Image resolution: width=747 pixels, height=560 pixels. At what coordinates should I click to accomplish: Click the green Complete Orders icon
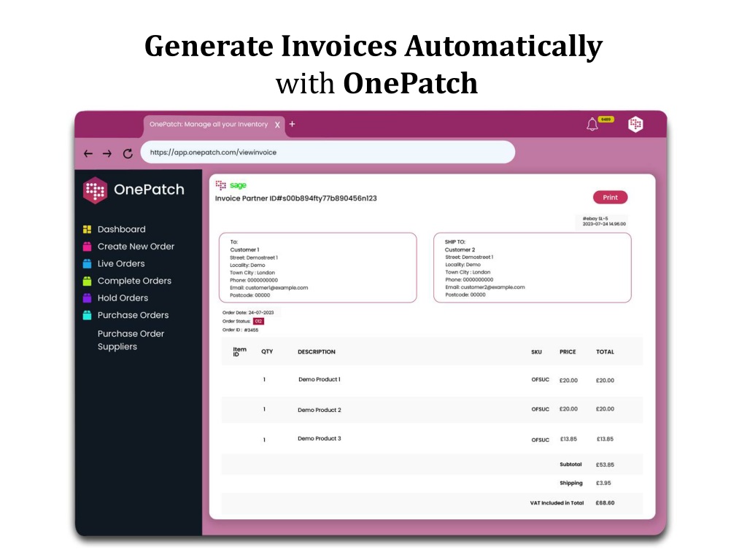pos(88,281)
